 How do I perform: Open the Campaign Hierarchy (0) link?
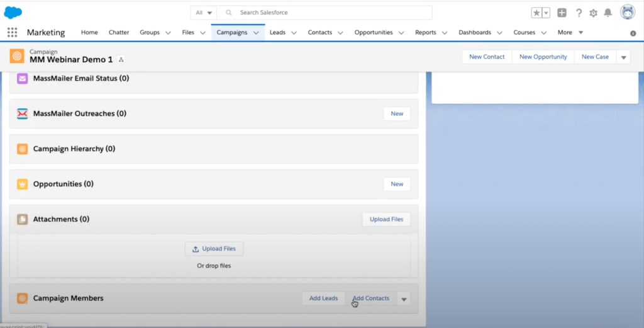click(x=74, y=149)
